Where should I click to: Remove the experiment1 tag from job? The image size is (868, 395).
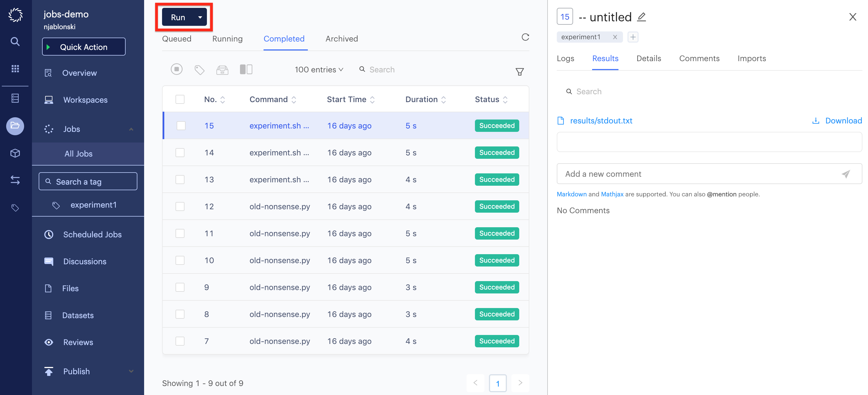click(x=615, y=37)
